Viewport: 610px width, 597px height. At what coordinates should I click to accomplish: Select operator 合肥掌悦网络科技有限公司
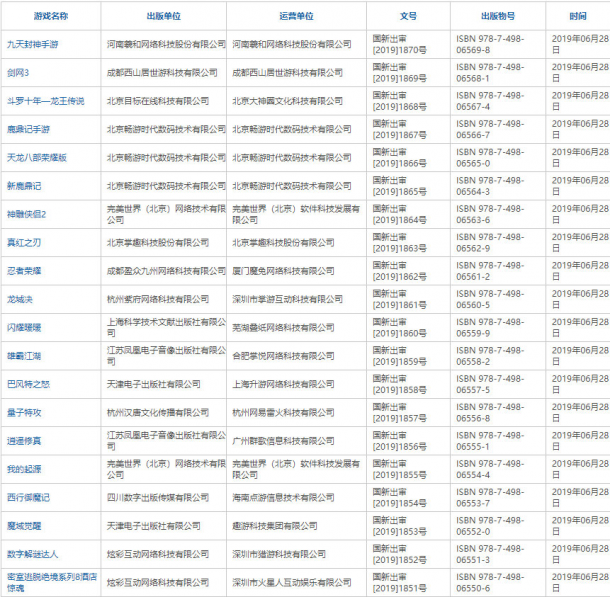[x=283, y=356]
